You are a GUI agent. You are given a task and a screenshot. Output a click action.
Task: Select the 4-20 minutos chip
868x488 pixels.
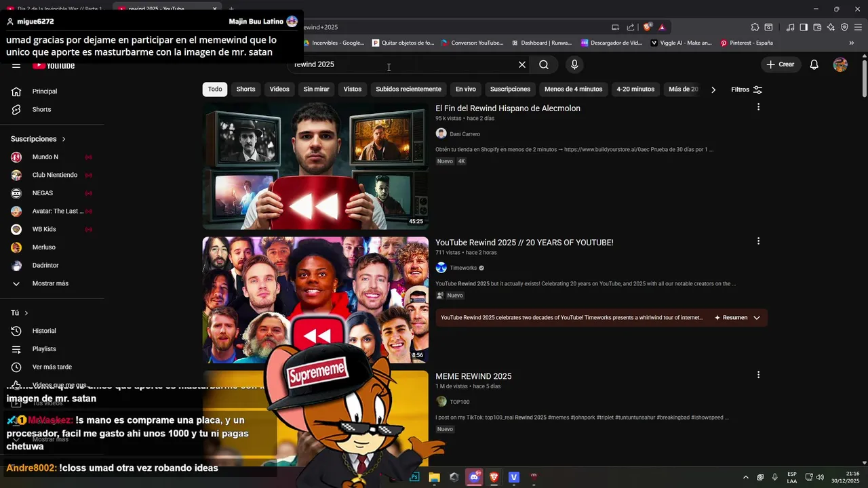635,89
